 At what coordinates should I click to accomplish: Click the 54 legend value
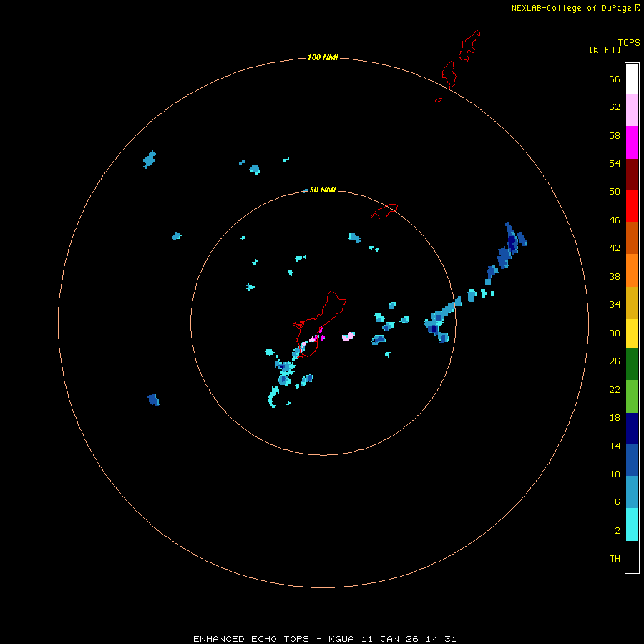615,163
